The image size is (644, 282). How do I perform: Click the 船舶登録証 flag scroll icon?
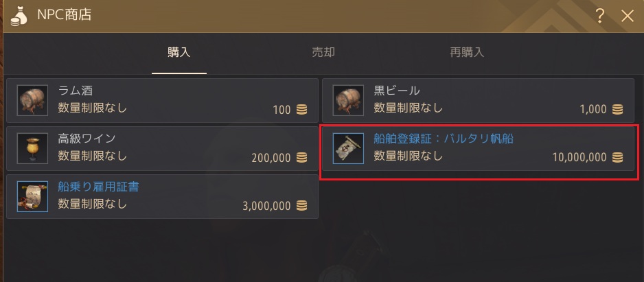(348, 148)
